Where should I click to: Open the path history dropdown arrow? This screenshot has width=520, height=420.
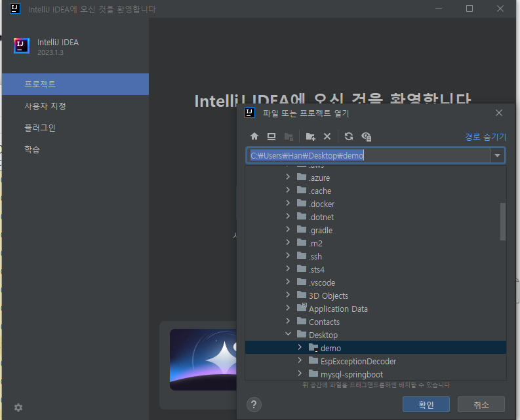(x=497, y=155)
